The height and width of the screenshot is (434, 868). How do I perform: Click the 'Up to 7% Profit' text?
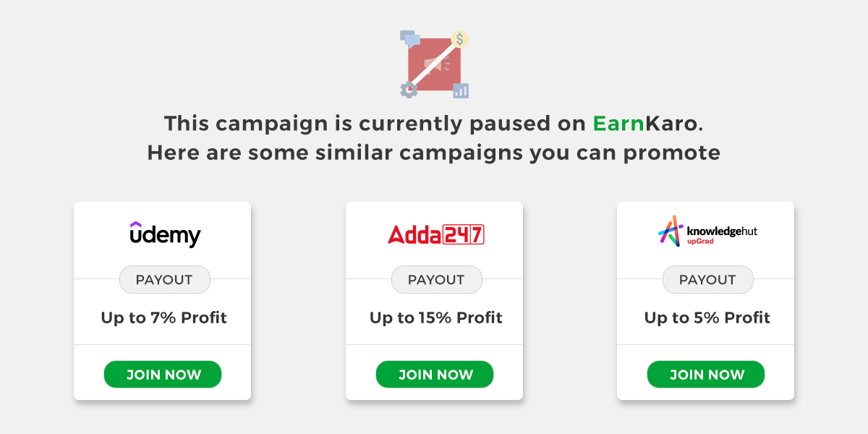163,318
